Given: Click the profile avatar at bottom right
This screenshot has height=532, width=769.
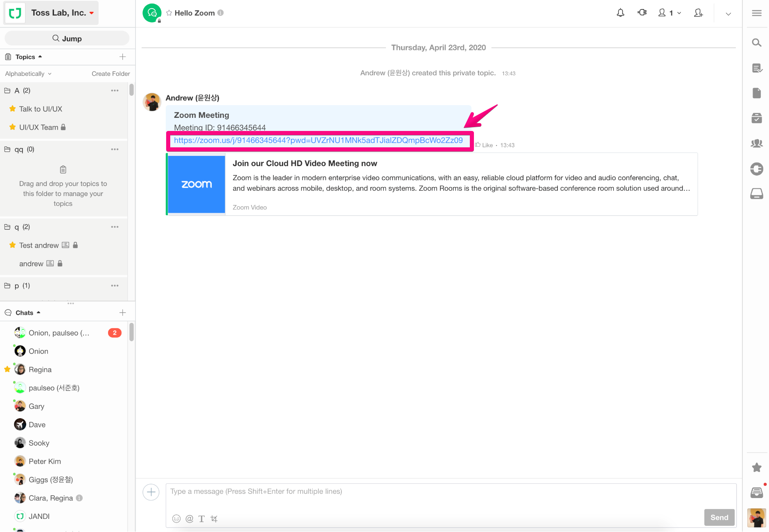Looking at the screenshot, I should coord(757,518).
